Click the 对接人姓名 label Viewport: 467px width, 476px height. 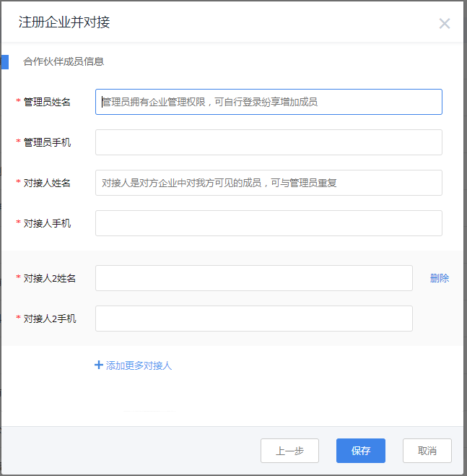[47, 183]
